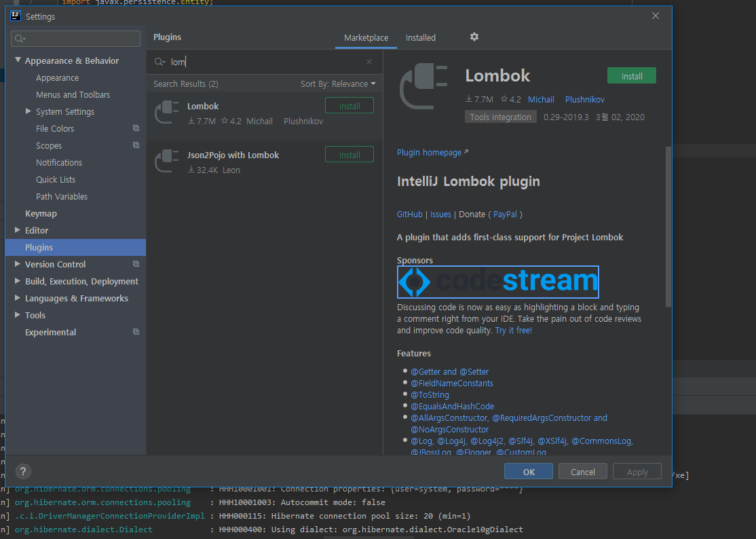Click the Apply button
This screenshot has width=756, height=539.
637,472
